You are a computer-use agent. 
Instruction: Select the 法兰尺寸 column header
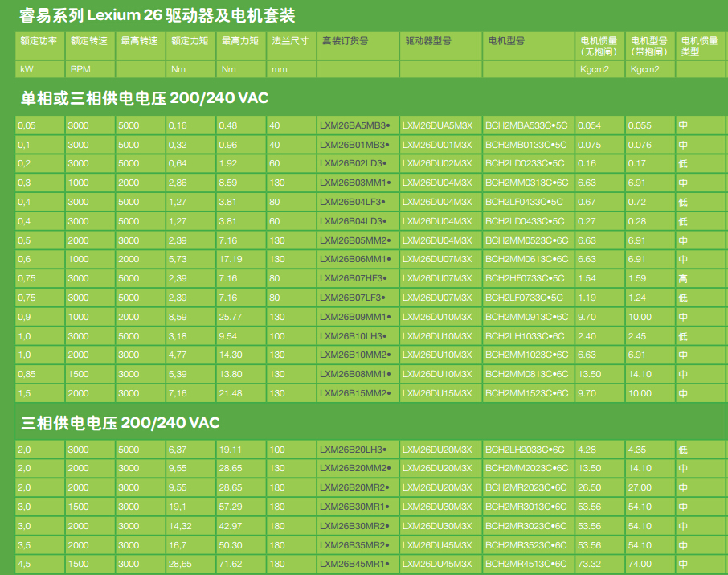(290, 40)
